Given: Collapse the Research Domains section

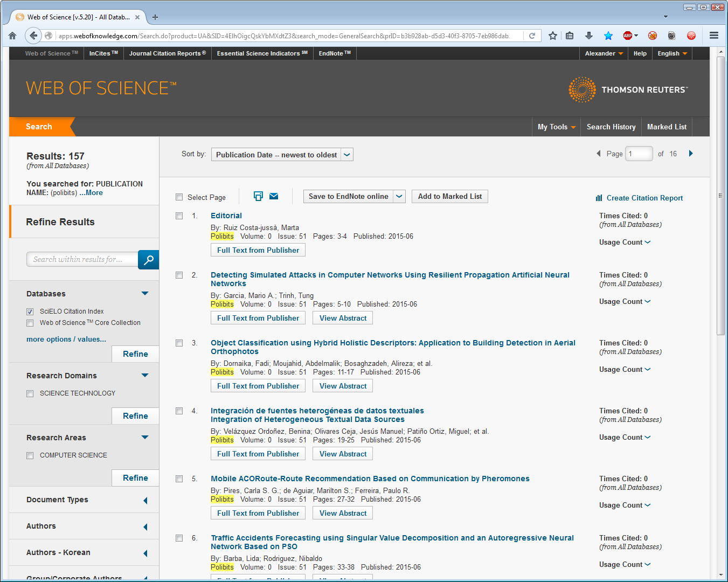Looking at the screenshot, I should 145,376.
